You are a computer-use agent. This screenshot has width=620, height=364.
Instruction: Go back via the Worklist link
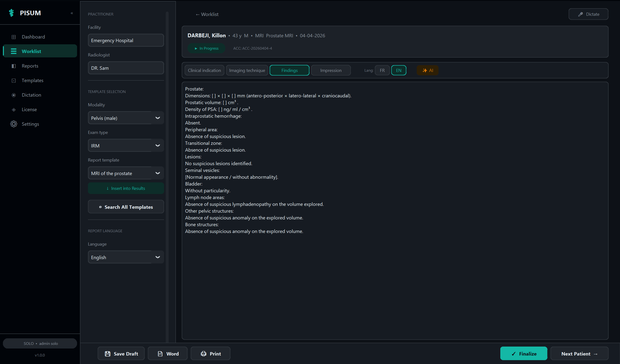207,14
